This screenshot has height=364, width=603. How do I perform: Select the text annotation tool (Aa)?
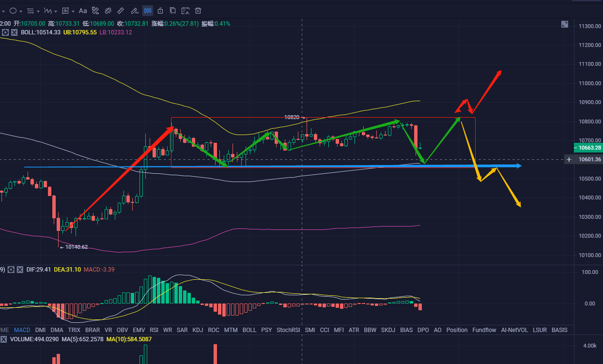pyautogui.click(x=83, y=11)
